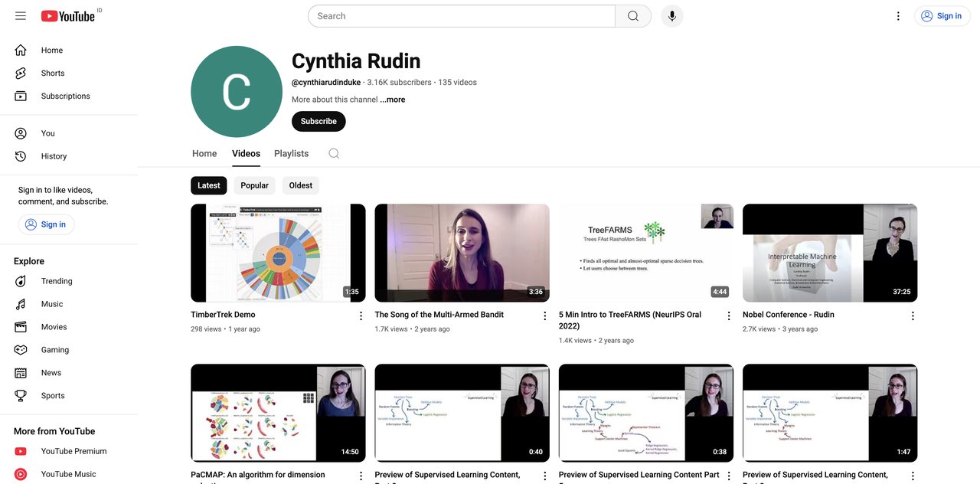Play the Nobel Conference - Rudin video thumbnail
Viewport: 980px width, 484px height.
coord(829,252)
